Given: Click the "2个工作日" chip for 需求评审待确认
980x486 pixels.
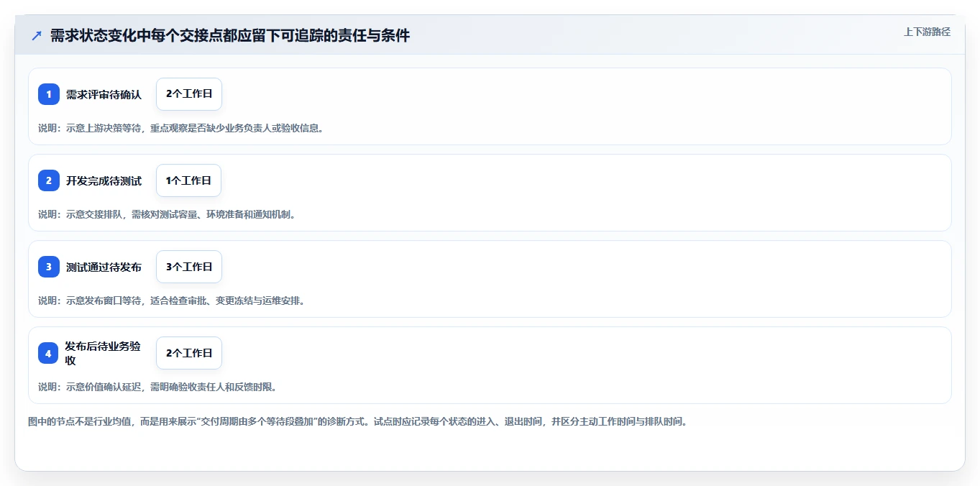Looking at the screenshot, I should click(x=189, y=94).
